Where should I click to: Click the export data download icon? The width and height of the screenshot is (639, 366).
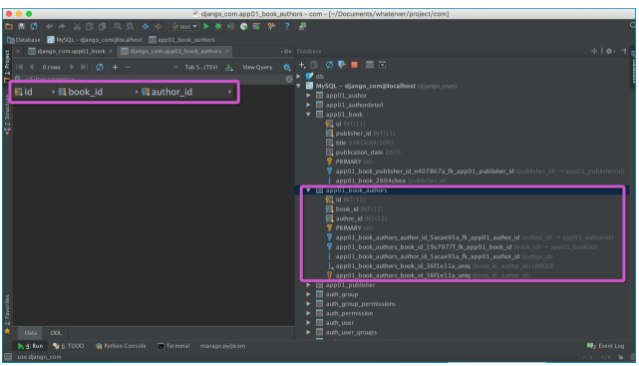(x=229, y=67)
